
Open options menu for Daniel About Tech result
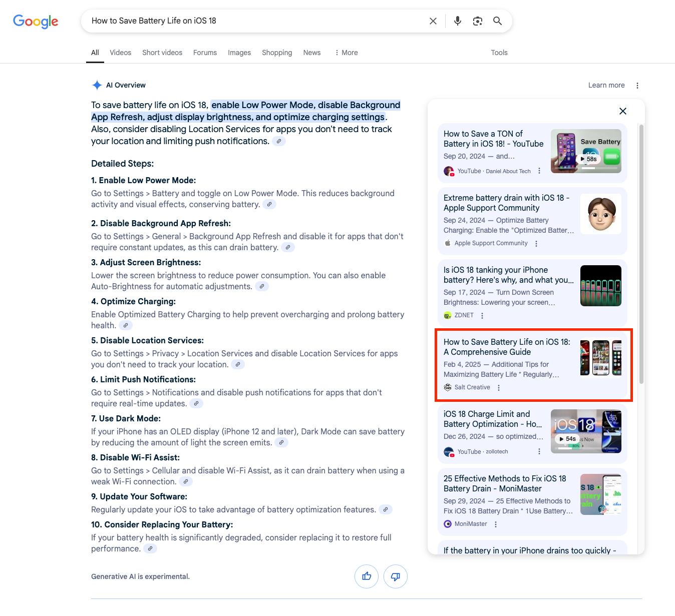click(x=539, y=171)
